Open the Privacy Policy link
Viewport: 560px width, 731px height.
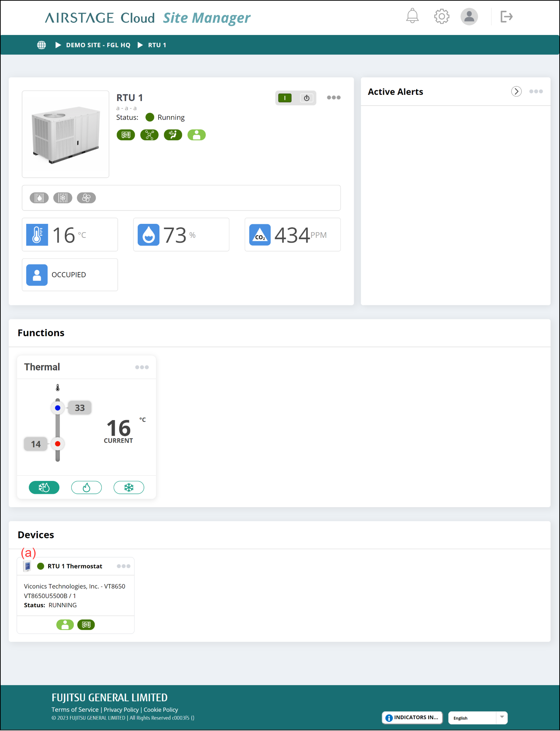(121, 710)
